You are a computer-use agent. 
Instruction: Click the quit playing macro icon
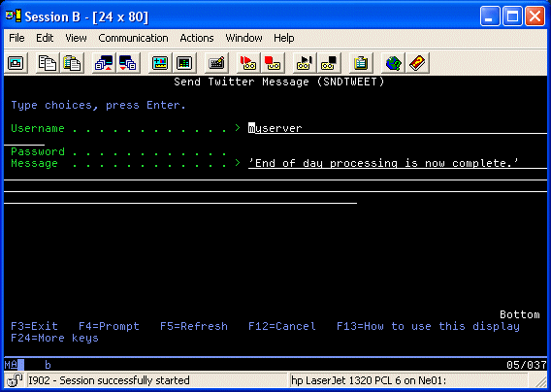tap(329, 63)
